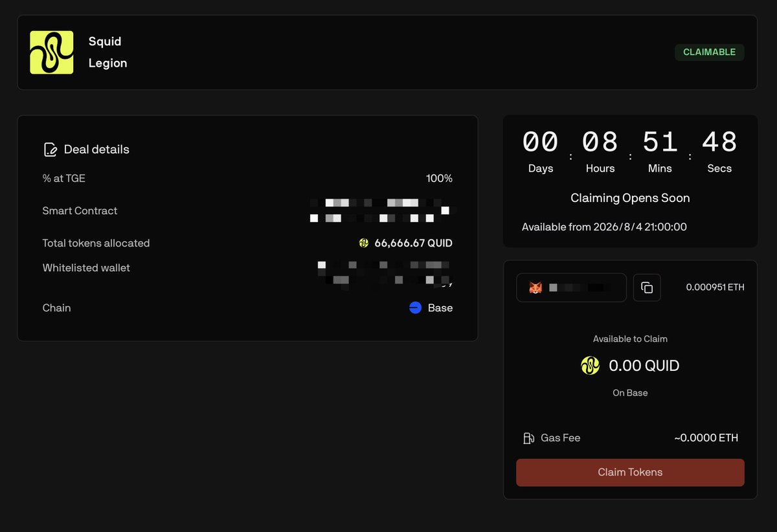Click the blue Base chain icon
The height and width of the screenshot is (532, 777).
pos(416,308)
